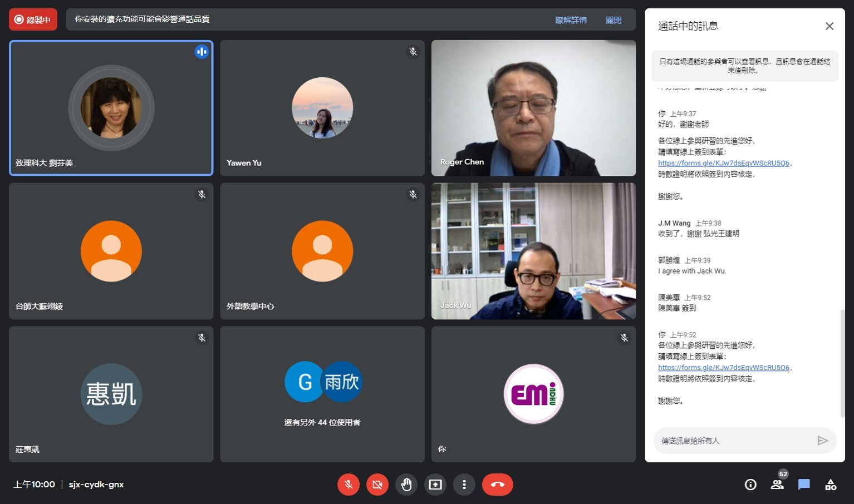Raise hand using the hand icon

[x=406, y=485]
